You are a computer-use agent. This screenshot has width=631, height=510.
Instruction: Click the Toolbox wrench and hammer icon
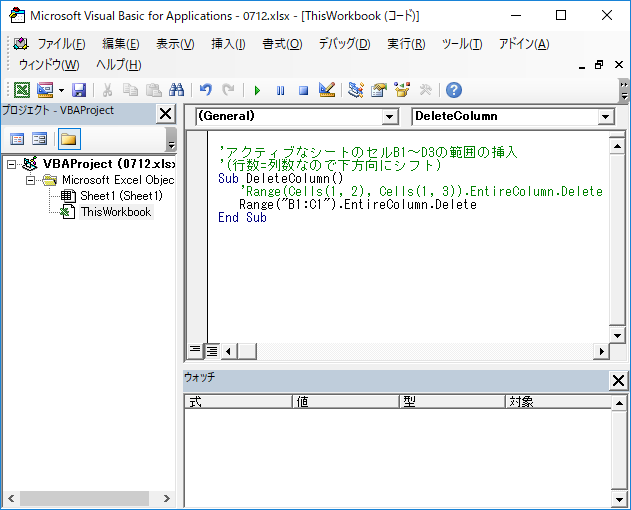click(425, 90)
